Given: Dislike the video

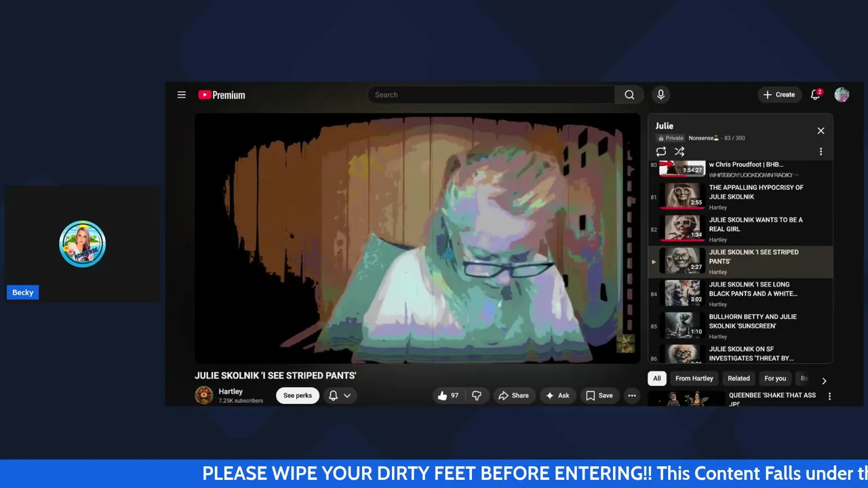Looking at the screenshot, I should (x=477, y=395).
